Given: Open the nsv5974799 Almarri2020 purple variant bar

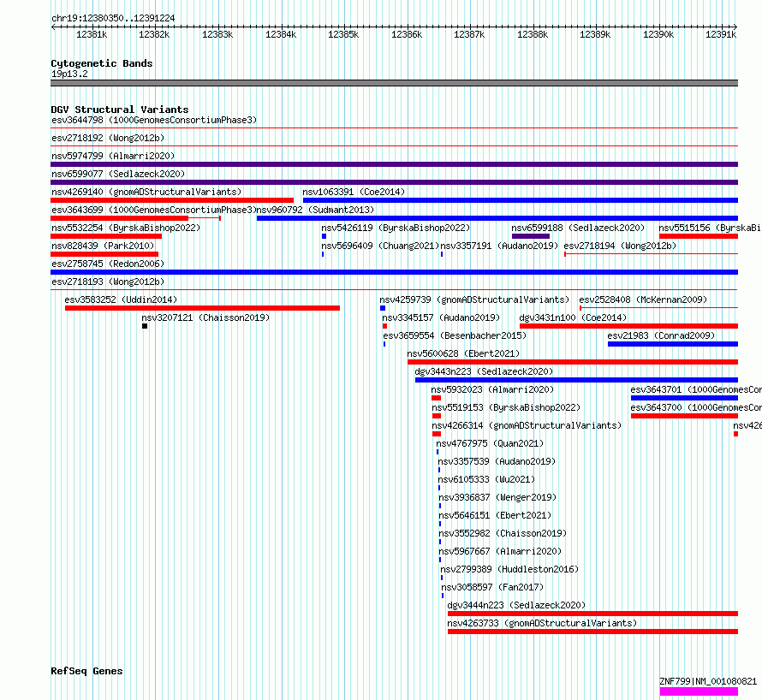Looking at the screenshot, I should 394,164.
